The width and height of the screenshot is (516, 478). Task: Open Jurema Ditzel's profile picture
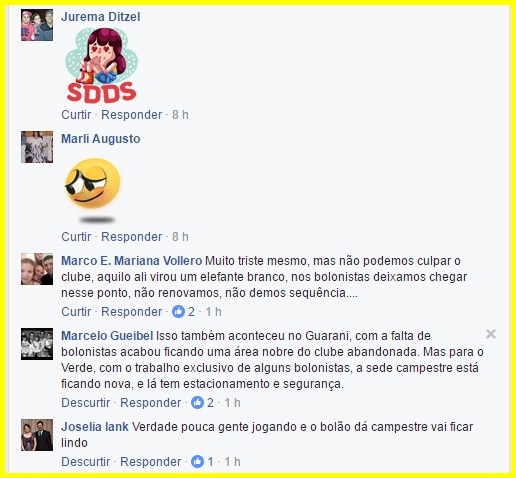click(x=37, y=25)
